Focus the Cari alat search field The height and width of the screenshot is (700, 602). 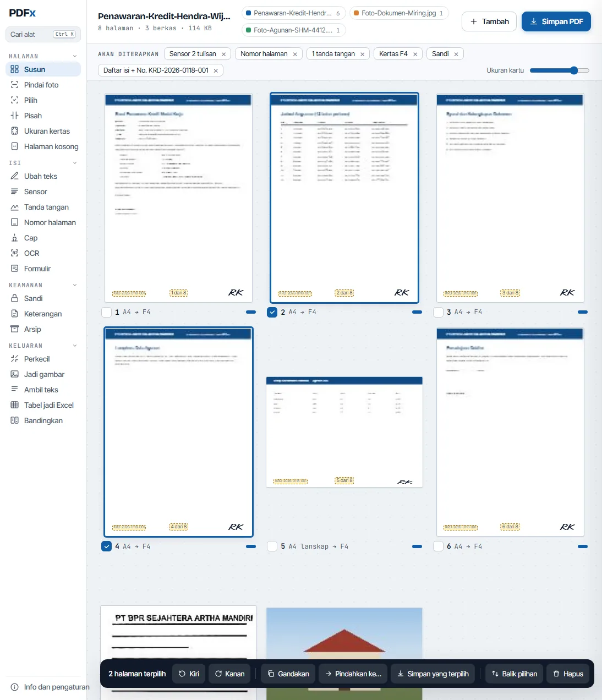[43, 34]
